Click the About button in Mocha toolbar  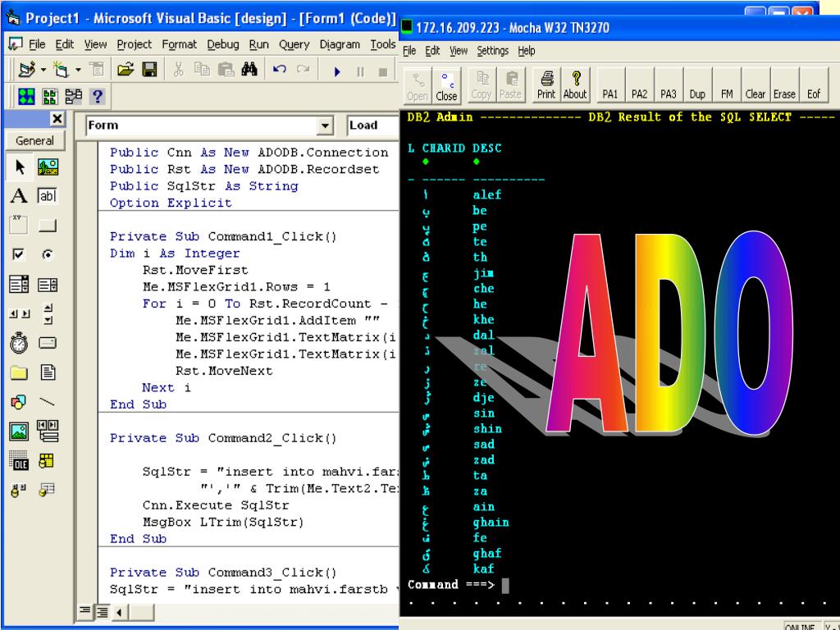coord(575,85)
